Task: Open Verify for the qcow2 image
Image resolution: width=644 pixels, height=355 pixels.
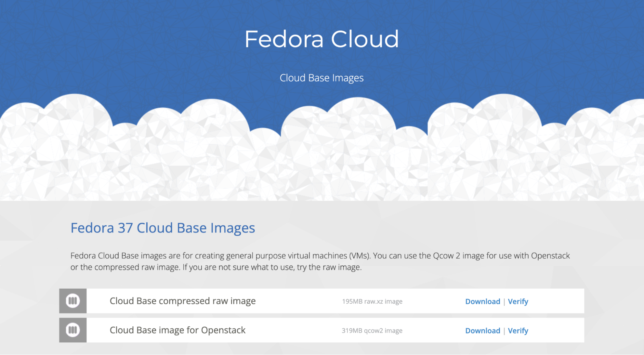Action: point(518,331)
